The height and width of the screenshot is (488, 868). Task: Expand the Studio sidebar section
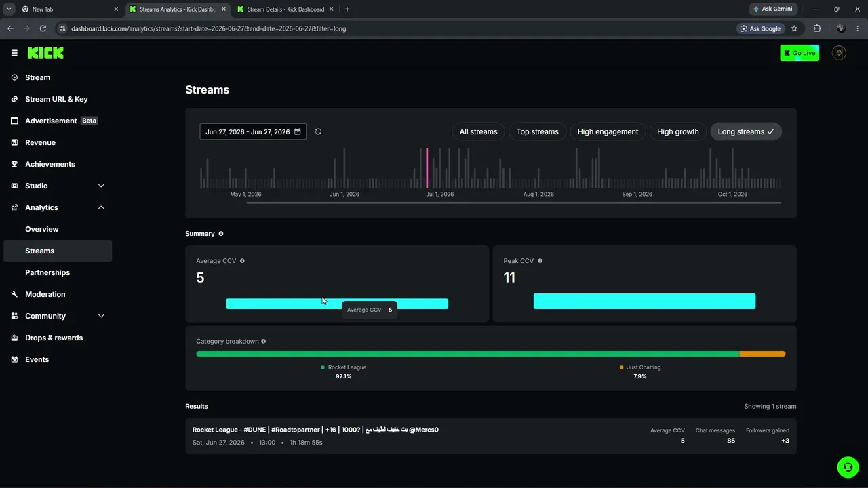tap(58, 186)
